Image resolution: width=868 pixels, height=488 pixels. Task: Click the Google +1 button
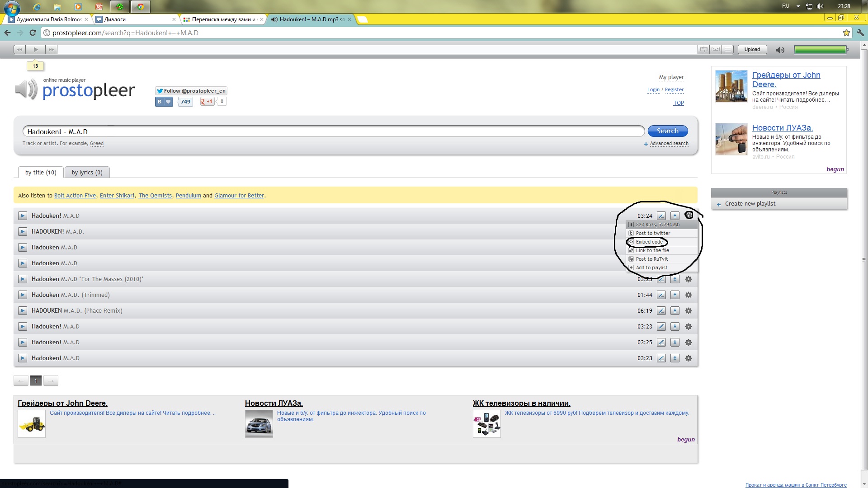tap(207, 102)
